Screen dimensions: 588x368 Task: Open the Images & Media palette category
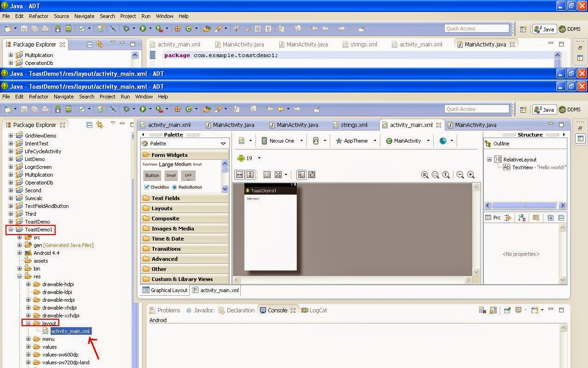(x=185, y=229)
